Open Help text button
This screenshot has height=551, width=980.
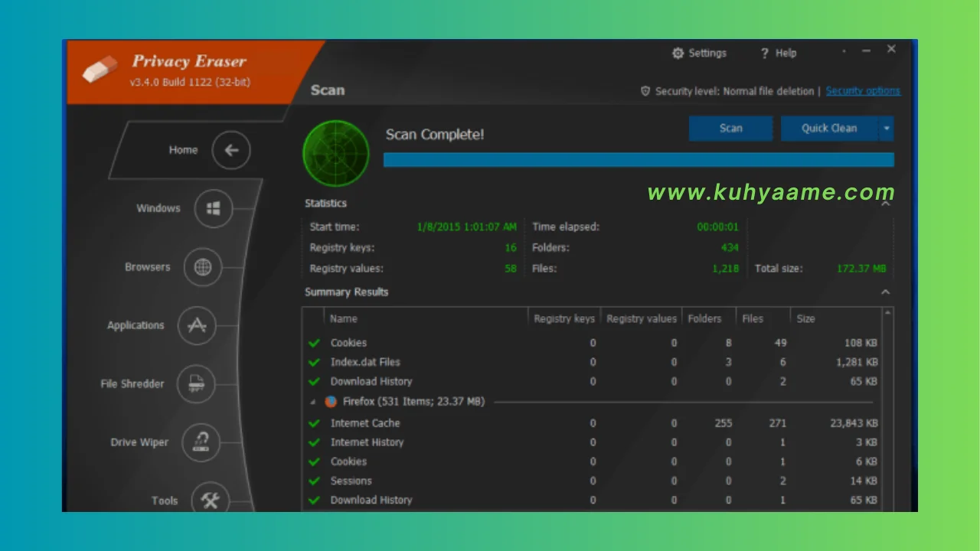point(786,54)
